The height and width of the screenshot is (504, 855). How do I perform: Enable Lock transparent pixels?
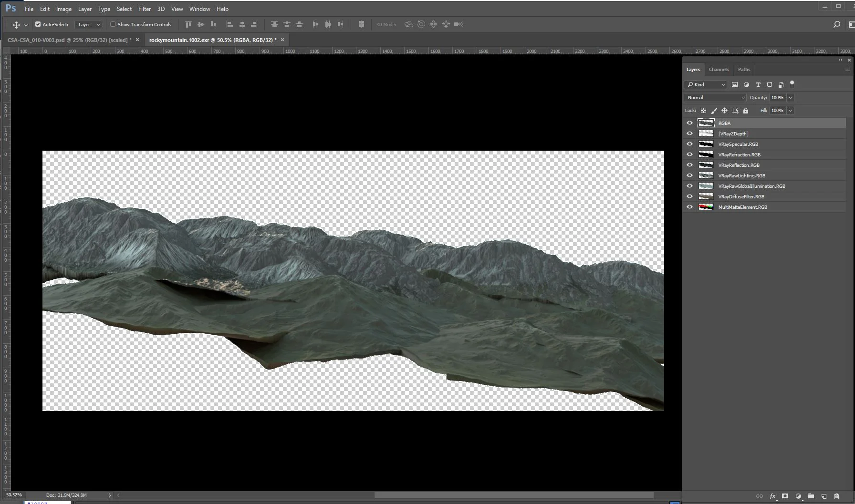(x=704, y=110)
